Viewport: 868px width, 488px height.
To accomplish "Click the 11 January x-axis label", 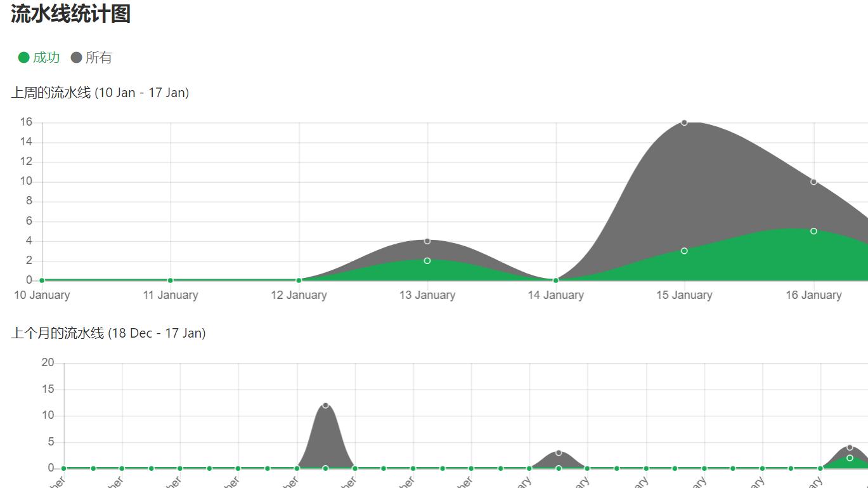I will coord(171,295).
